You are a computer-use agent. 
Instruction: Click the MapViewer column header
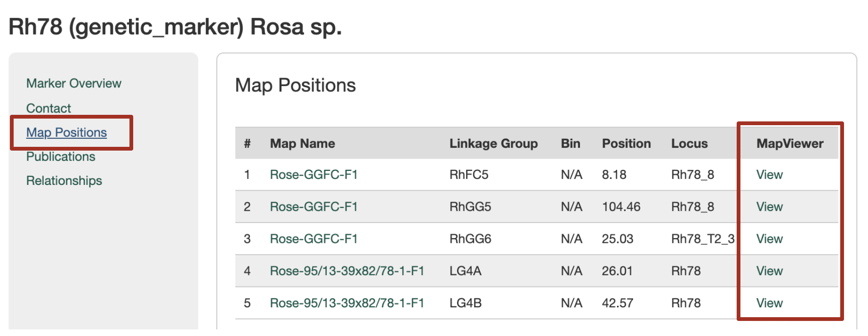click(x=789, y=144)
